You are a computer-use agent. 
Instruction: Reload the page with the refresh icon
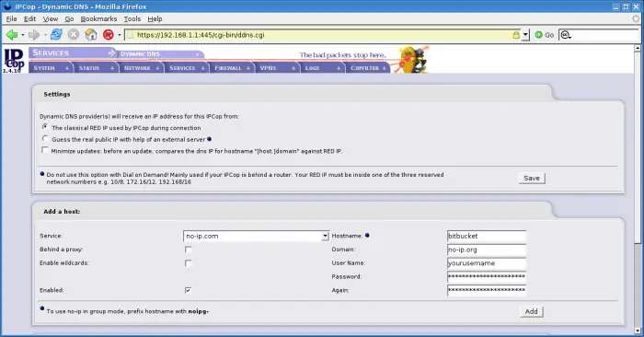[x=56, y=34]
